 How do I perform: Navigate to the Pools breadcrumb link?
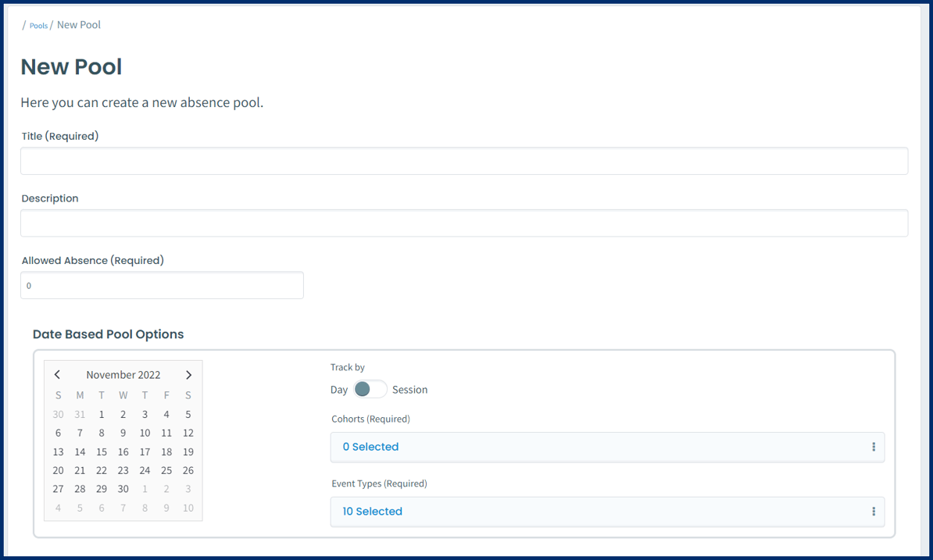[x=38, y=25]
